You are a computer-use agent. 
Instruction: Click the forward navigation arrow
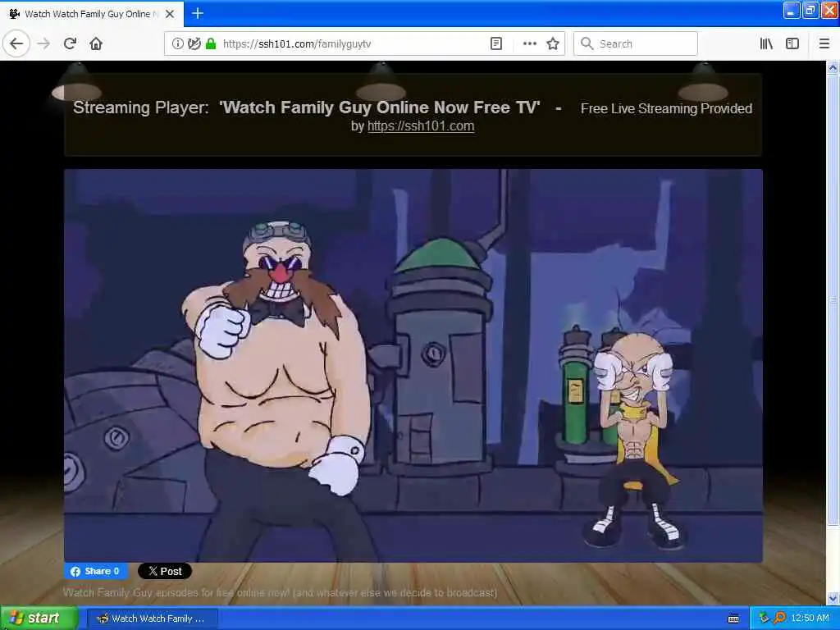tap(44, 43)
